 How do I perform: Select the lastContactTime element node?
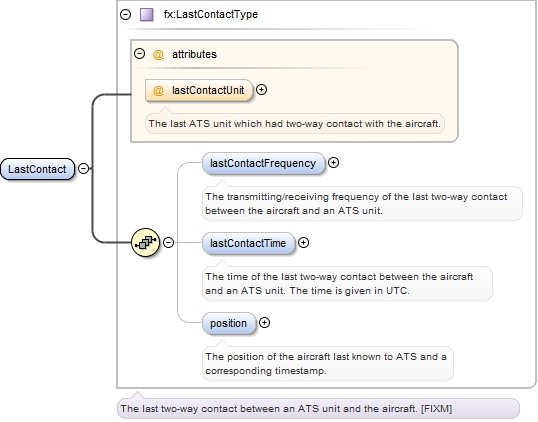pyautogui.click(x=248, y=243)
